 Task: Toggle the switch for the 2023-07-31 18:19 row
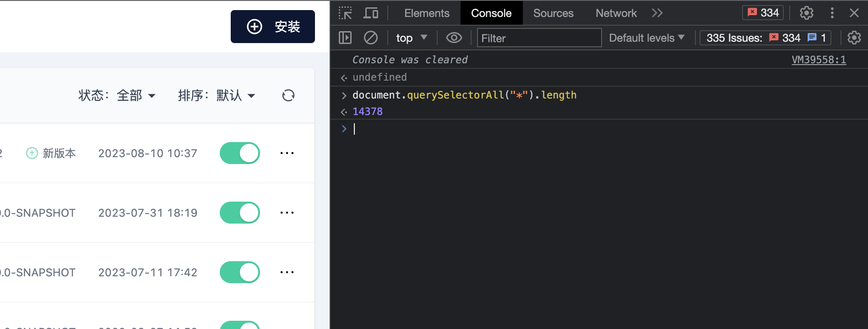pos(240,213)
